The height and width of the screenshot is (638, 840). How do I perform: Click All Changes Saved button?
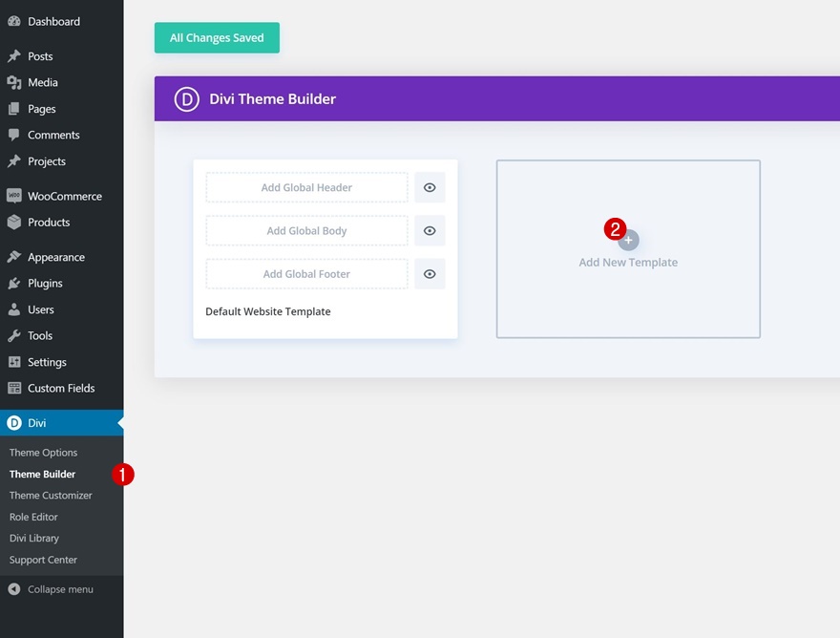tap(217, 37)
